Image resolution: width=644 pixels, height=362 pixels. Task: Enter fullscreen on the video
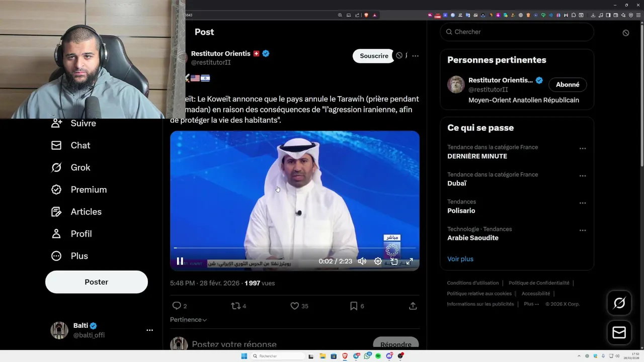tap(410, 261)
